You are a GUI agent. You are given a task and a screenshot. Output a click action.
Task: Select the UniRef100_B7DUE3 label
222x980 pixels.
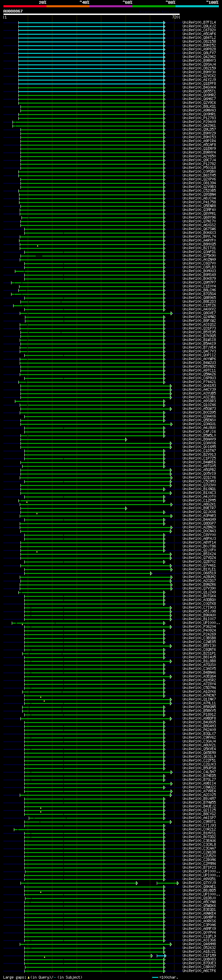199,963
